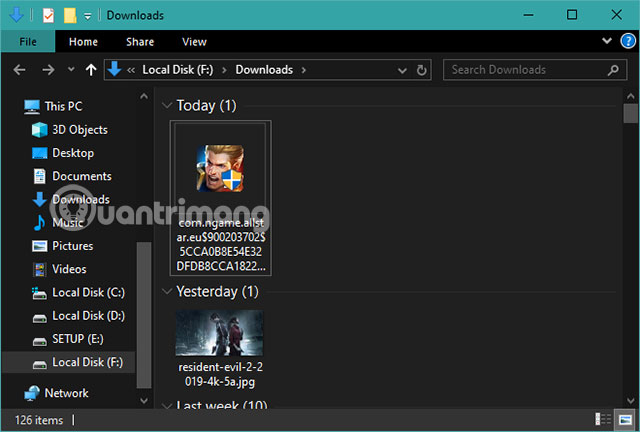The image size is (640, 432).
Task: Collapse the Yesterday (1) group
Action: pyautogui.click(x=166, y=291)
